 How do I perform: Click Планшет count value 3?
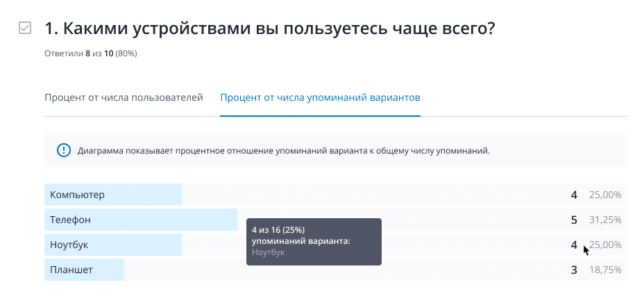(574, 270)
